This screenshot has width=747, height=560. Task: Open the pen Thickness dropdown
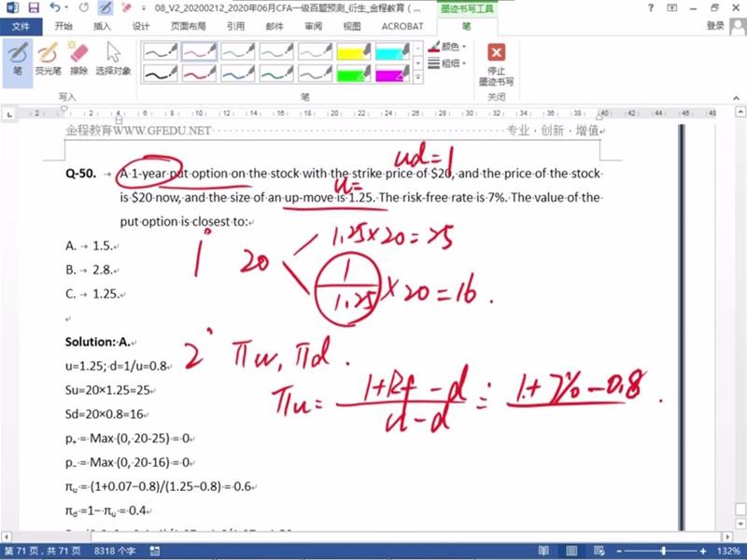[x=447, y=63]
